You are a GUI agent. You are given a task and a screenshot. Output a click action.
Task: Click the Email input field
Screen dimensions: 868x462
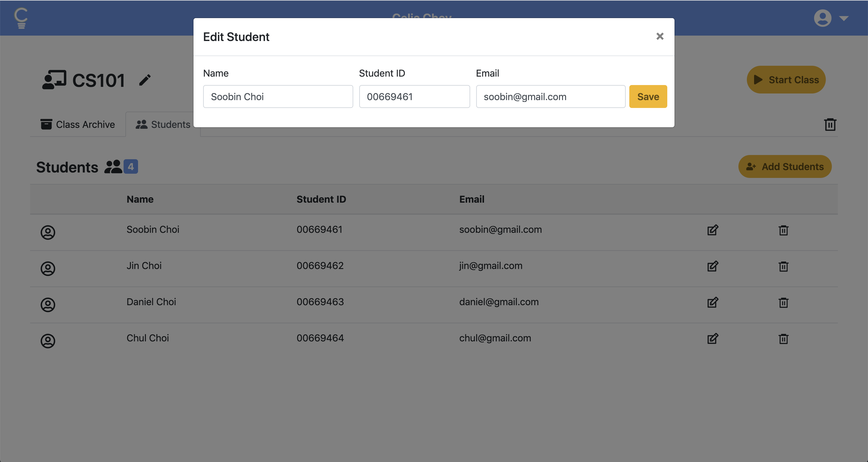[550, 97]
